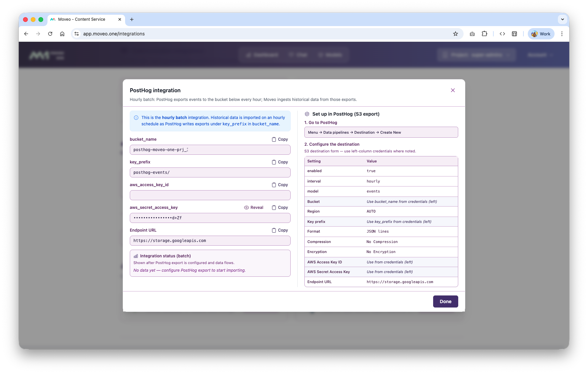Click the 'hourly' interval value cell
588x374 pixels.
pyautogui.click(x=373, y=181)
